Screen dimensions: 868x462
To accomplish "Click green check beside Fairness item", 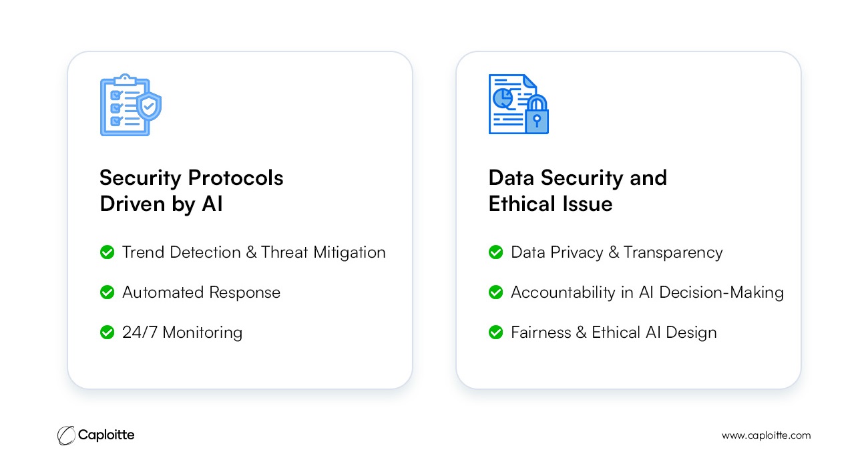I will click(495, 332).
